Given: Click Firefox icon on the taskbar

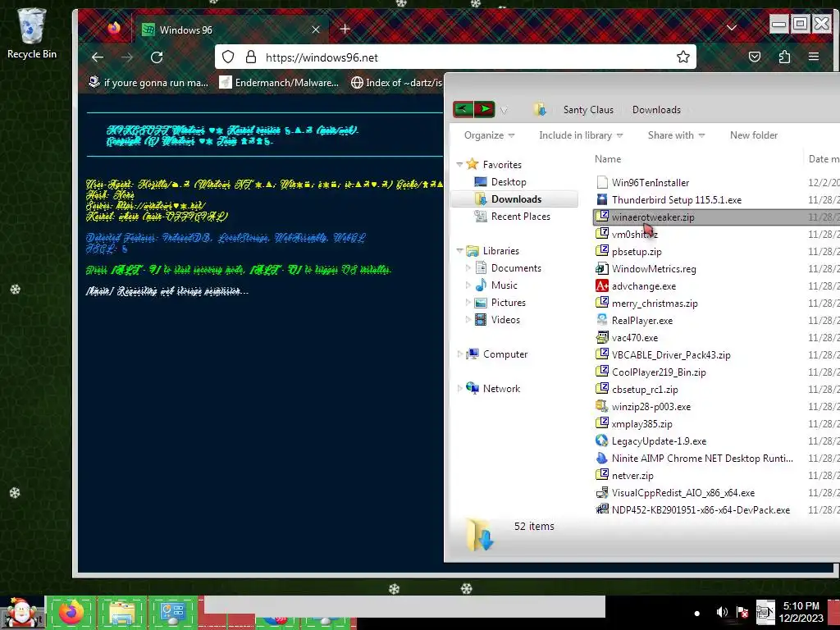Looking at the screenshot, I should pos(71,613).
